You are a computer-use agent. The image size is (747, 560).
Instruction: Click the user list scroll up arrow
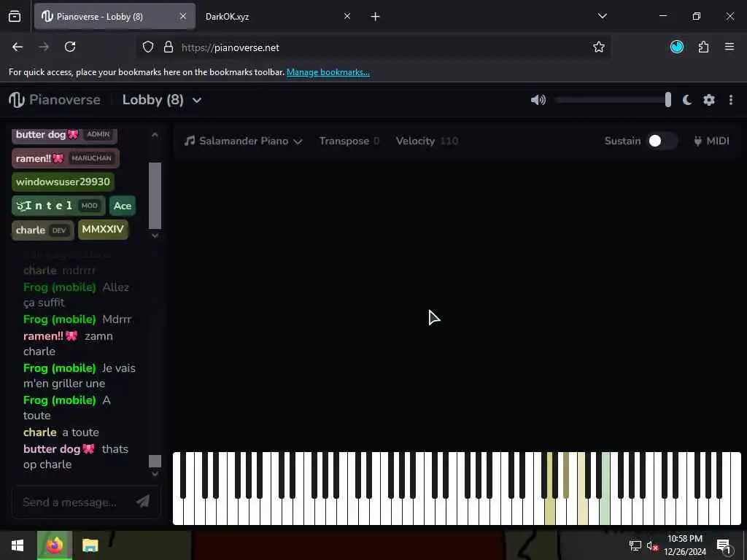(155, 135)
